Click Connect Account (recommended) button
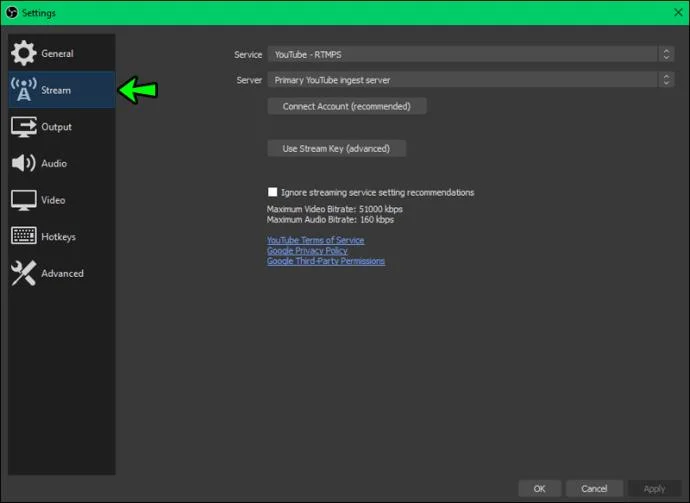The height and width of the screenshot is (503, 690). point(347,106)
